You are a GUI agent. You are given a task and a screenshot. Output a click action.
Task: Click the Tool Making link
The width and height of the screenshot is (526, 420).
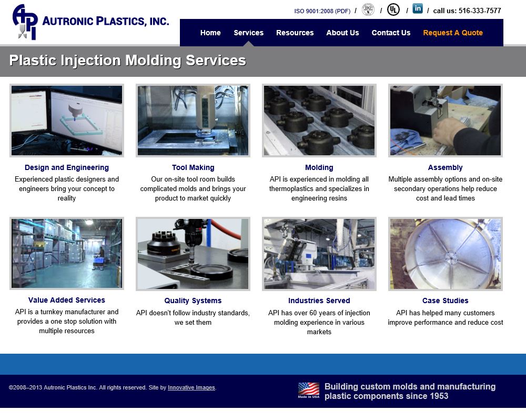click(193, 167)
